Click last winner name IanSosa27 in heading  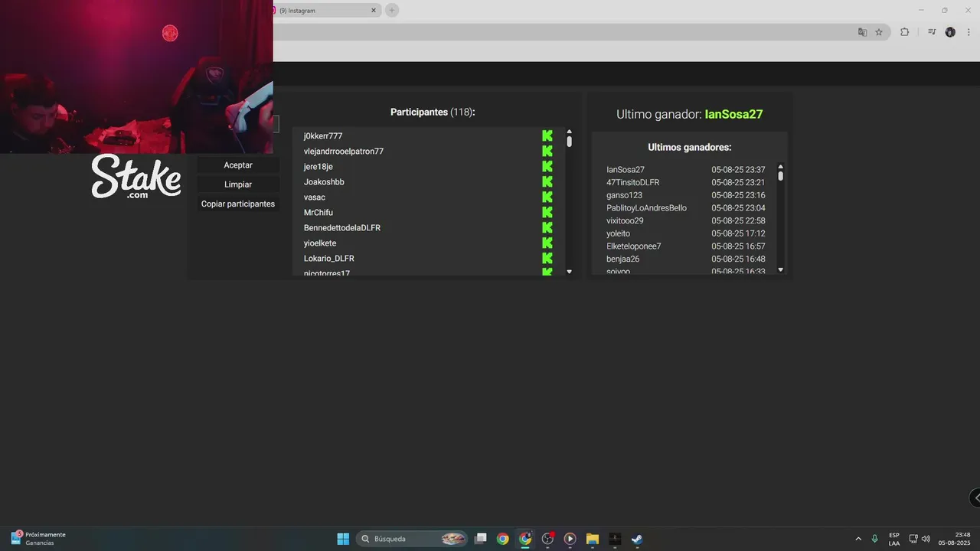coord(733,114)
